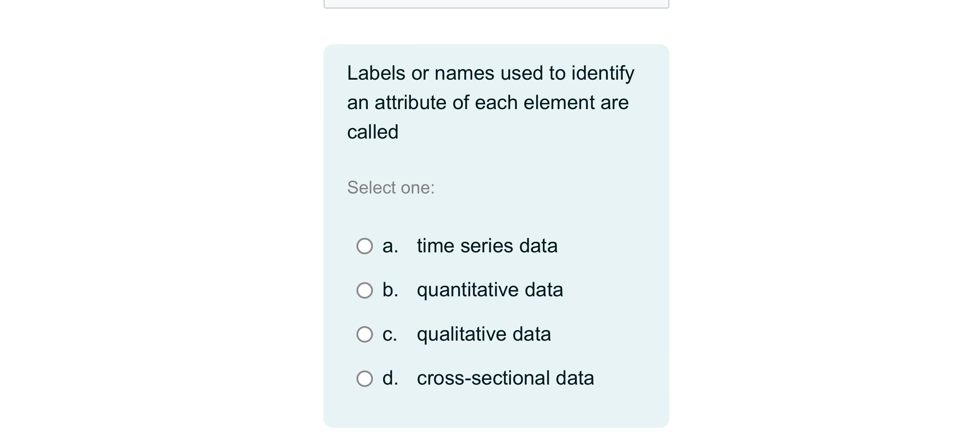Click the option letter "b."
The image size is (980, 436).
tap(390, 290)
